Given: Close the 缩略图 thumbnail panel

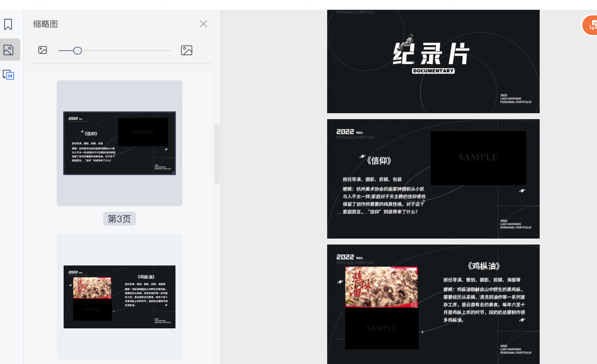Looking at the screenshot, I should coord(203,23).
